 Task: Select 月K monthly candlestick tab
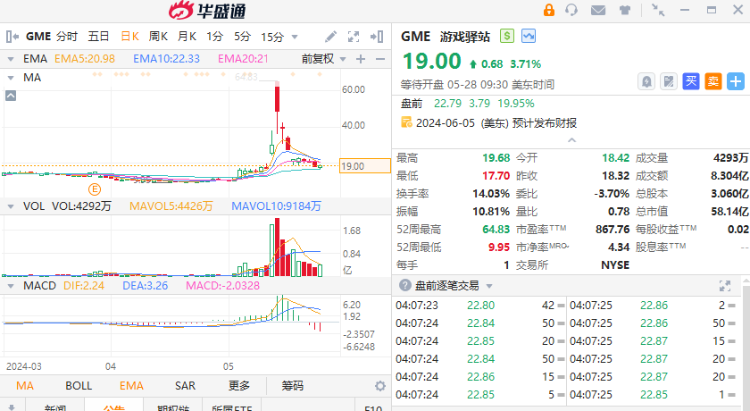click(187, 36)
